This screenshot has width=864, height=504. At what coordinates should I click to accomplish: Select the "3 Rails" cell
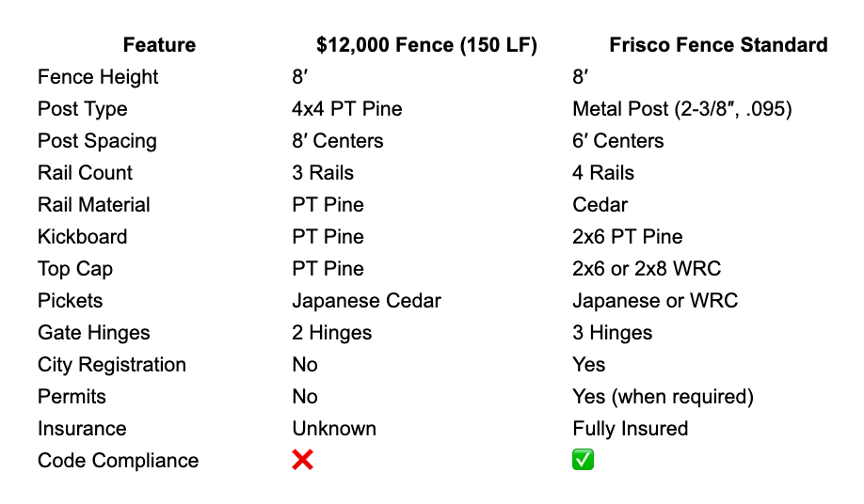pyautogui.click(x=323, y=173)
